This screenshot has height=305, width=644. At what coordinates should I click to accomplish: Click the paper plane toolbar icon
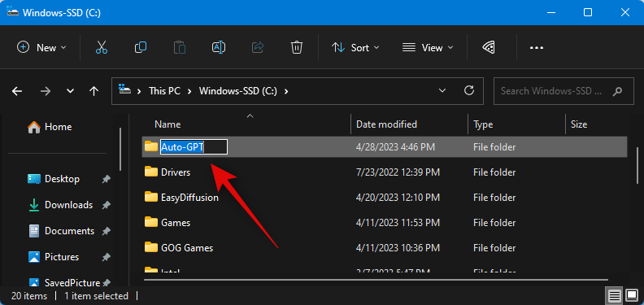(x=488, y=48)
